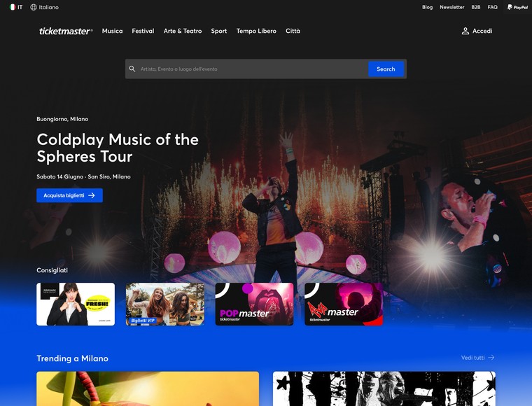Click the Coldplay Music of the Spheres Tour title
The width and height of the screenshot is (532, 406).
pos(118,148)
